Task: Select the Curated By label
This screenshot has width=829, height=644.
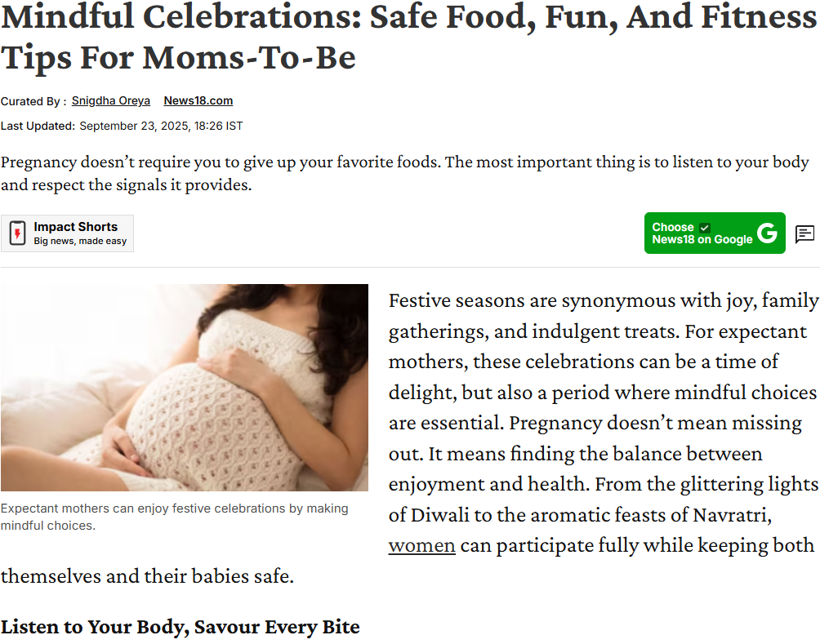Action: 33,101
